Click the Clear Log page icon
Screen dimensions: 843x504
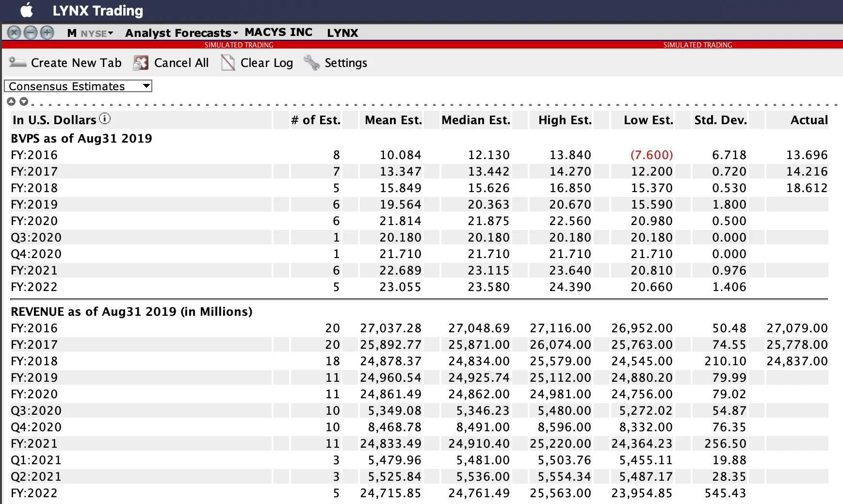[x=227, y=63]
